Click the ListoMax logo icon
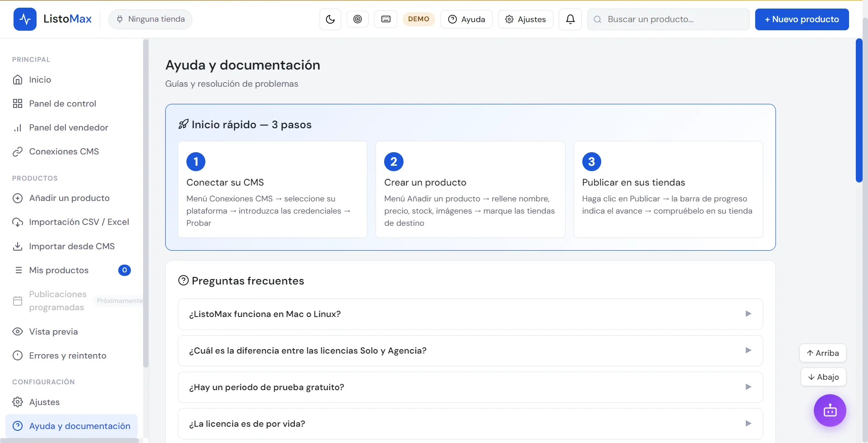Screen dimensions: 868x443 pyautogui.click(x=25, y=19)
